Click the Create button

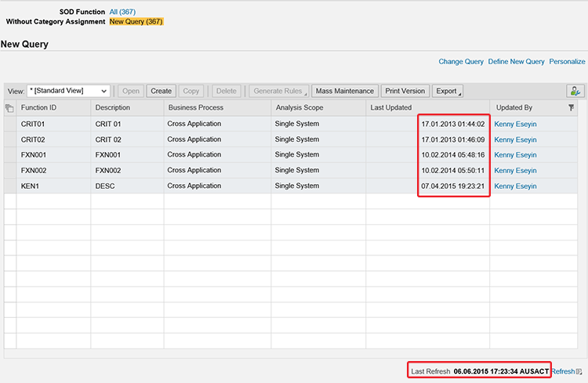[161, 91]
